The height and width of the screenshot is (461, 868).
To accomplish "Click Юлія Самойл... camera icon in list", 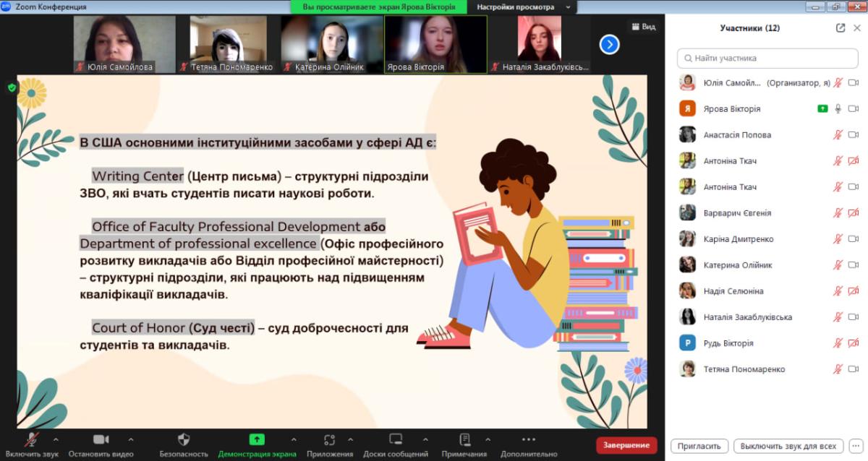I will [854, 82].
